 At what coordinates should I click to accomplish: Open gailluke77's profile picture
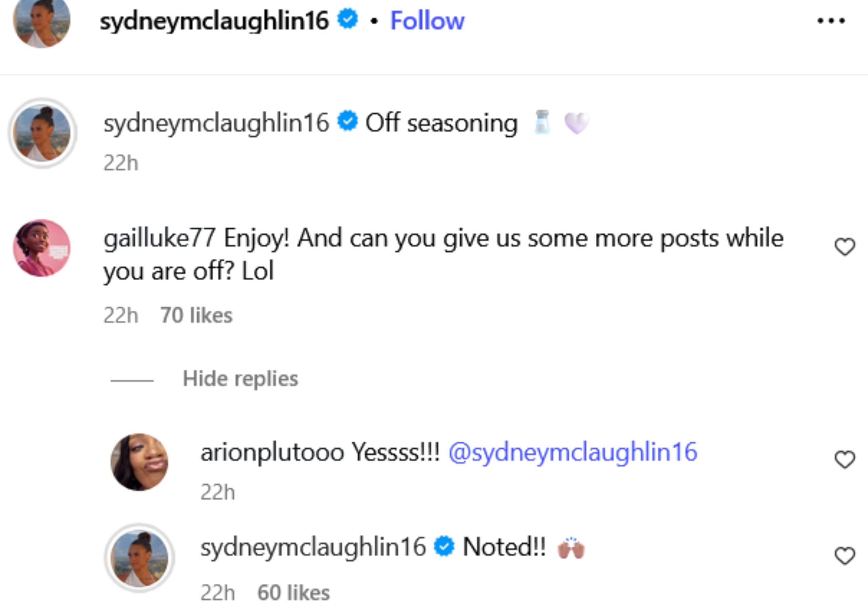point(42,248)
